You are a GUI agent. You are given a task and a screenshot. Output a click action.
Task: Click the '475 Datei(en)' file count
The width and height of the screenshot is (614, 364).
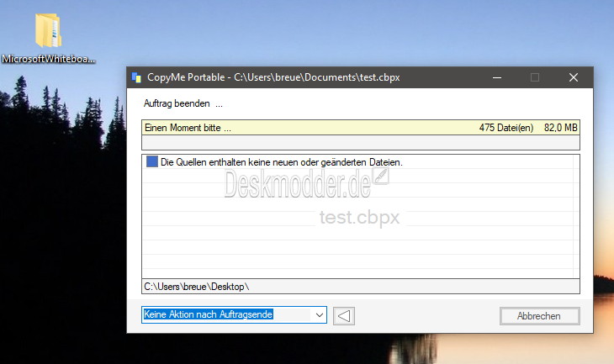[x=506, y=128]
